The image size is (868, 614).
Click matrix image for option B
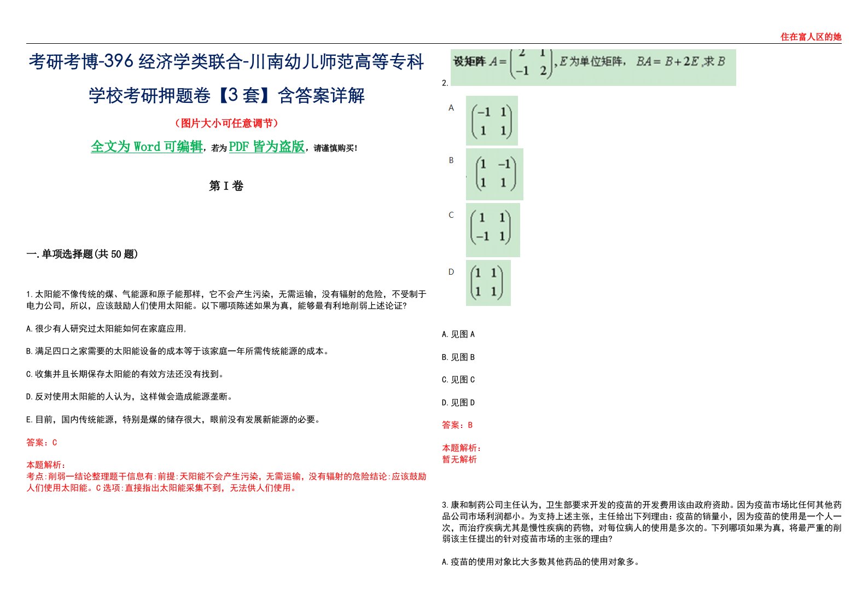coord(494,174)
